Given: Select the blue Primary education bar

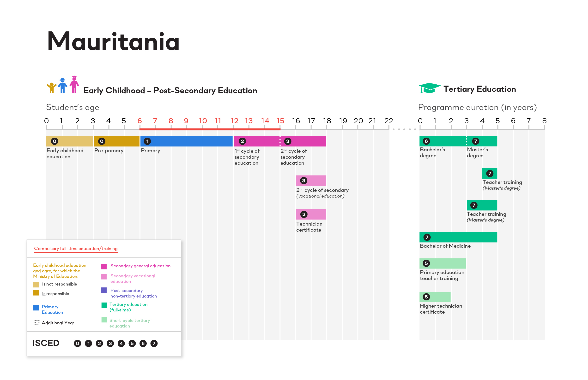Looking at the screenshot, I should (187, 141).
